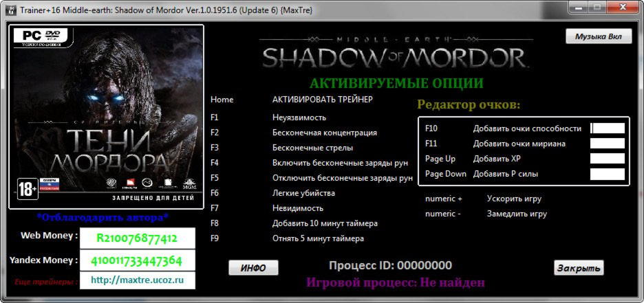Click Отключить бесконечные заряды рун text

click(x=343, y=178)
